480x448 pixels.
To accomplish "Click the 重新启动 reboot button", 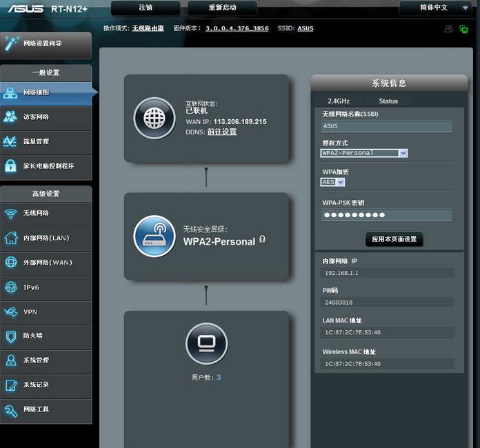I will tap(223, 8).
